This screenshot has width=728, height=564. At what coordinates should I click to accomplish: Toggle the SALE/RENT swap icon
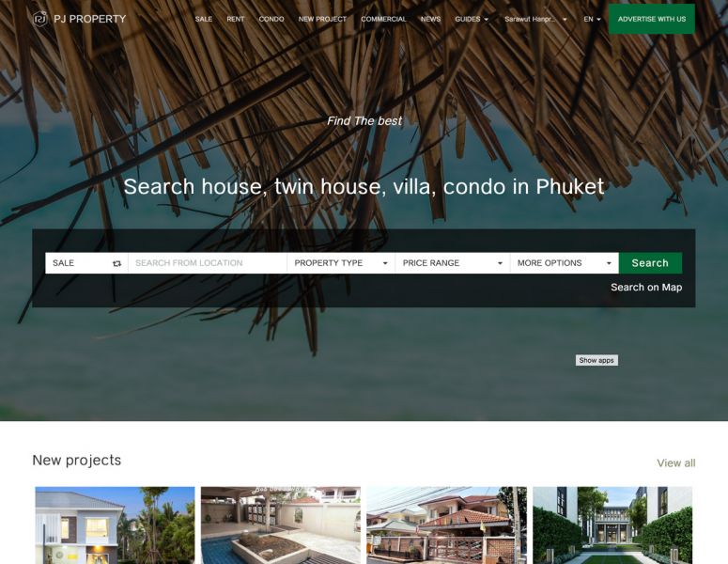pyautogui.click(x=117, y=263)
